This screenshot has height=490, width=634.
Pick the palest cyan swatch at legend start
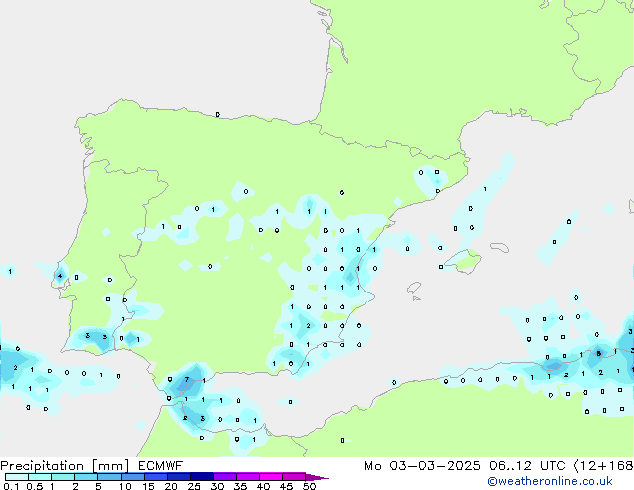(17, 477)
